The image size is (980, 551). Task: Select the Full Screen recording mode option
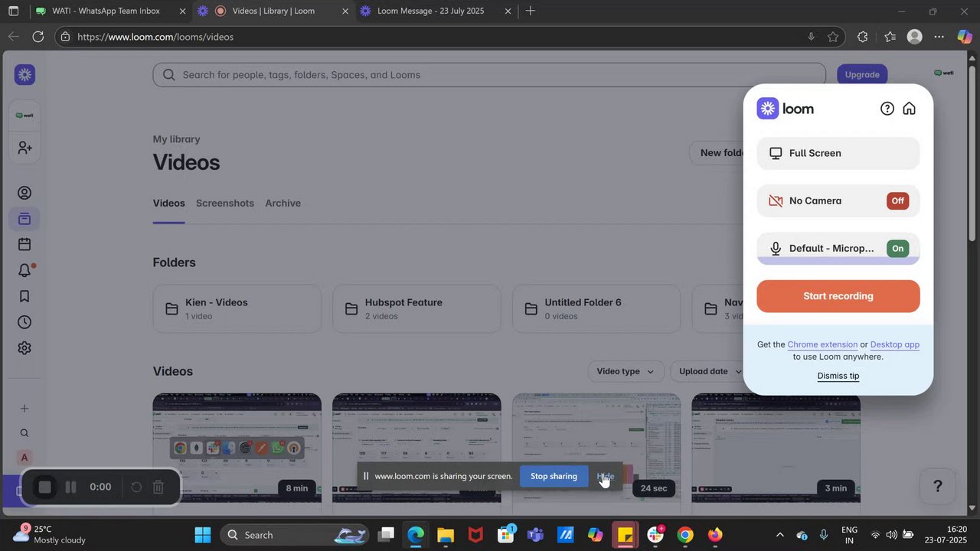[838, 153]
